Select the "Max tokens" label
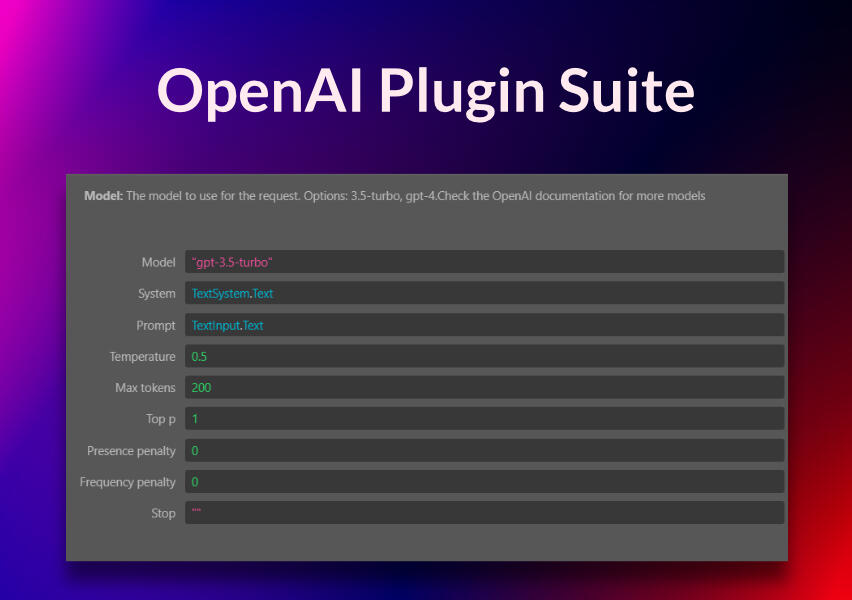The image size is (852, 600). tap(145, 388)
